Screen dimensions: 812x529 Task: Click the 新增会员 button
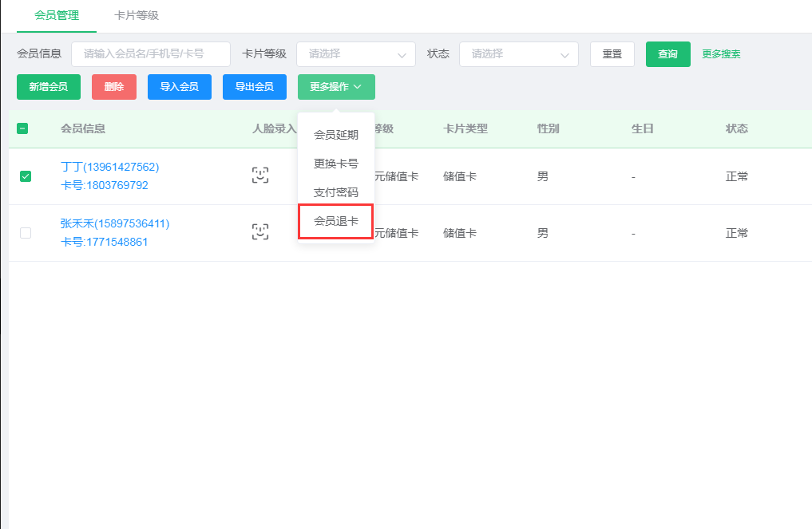[x=49, y=87]
